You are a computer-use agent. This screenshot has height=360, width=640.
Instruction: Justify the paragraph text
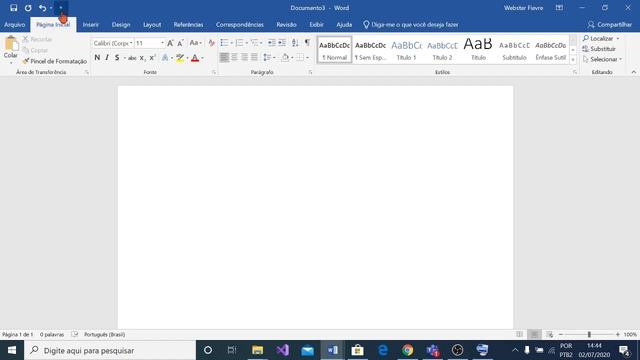[x=254, y=58]
